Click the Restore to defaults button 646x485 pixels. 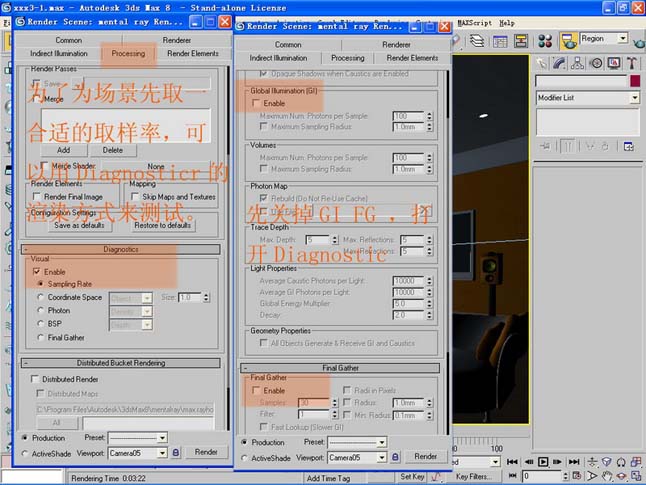point(162,225)
